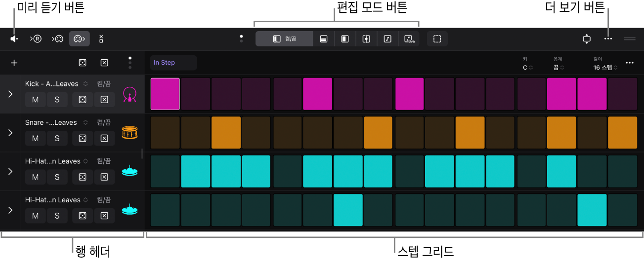Open the 키 (key) C pop-up menu

point(528,68)
